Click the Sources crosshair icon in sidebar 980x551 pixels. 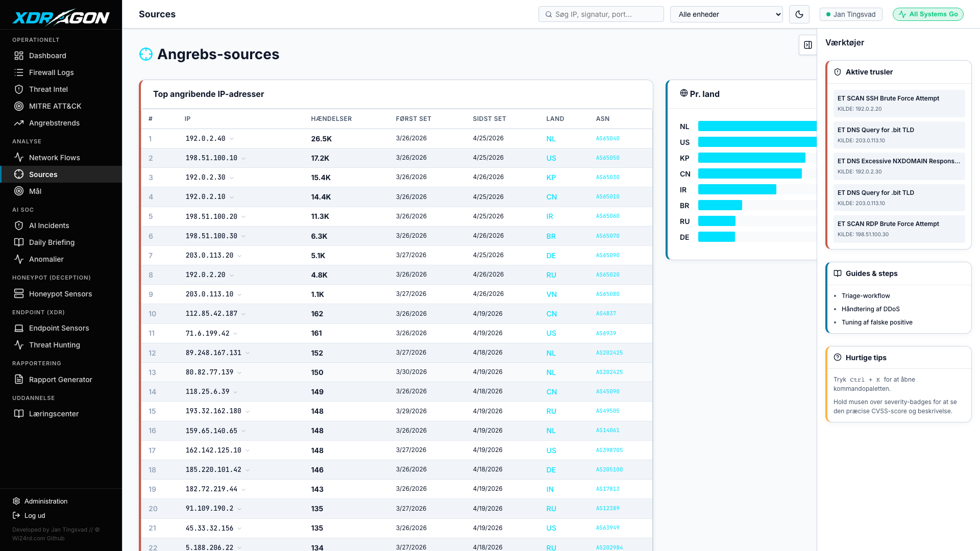[x=19, y=174]
